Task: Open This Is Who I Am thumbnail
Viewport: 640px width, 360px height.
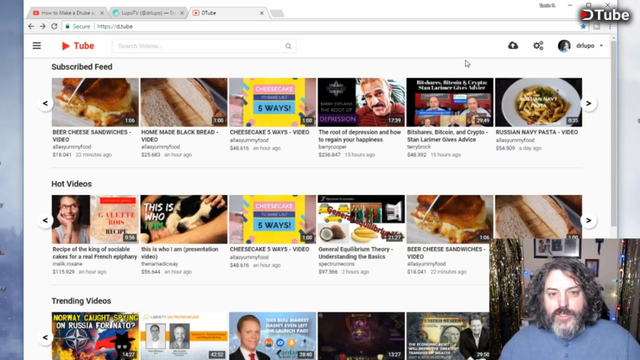Action: [184, 219]
